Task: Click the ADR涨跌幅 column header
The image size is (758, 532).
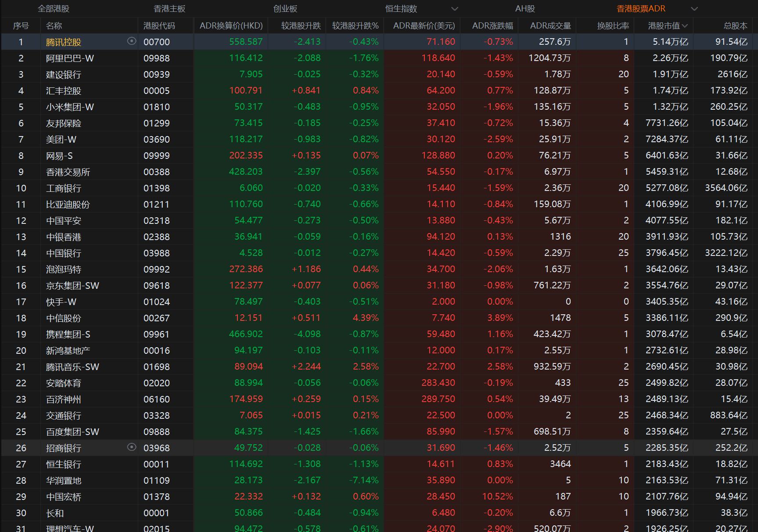Action: tap(492, 26)
